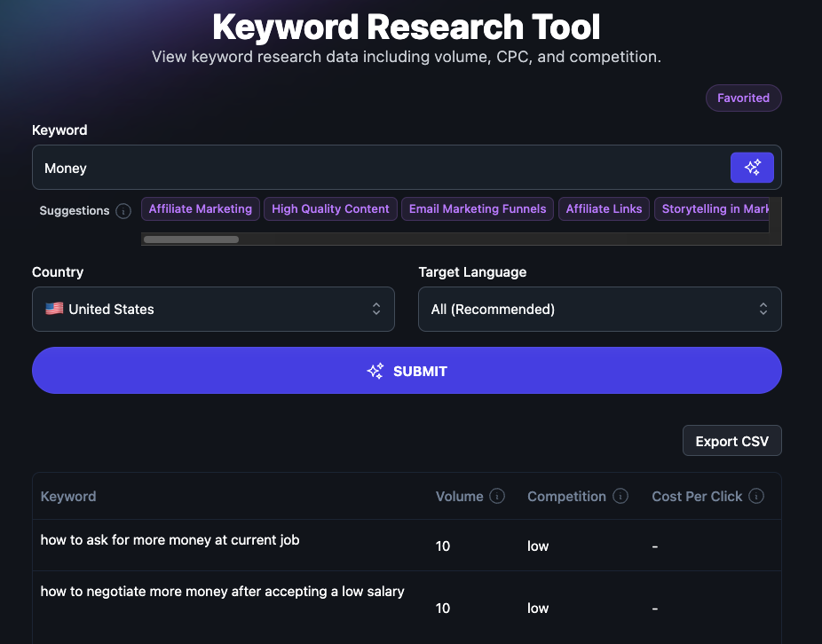Click the volume 10 for the current job row
Screen dimensions: 822x644
[443, 546]
